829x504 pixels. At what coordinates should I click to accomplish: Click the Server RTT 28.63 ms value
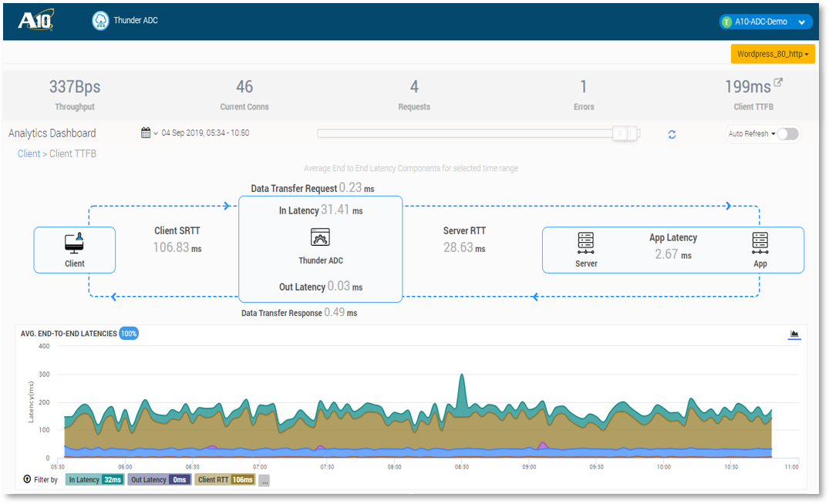[x=464, y=247]
